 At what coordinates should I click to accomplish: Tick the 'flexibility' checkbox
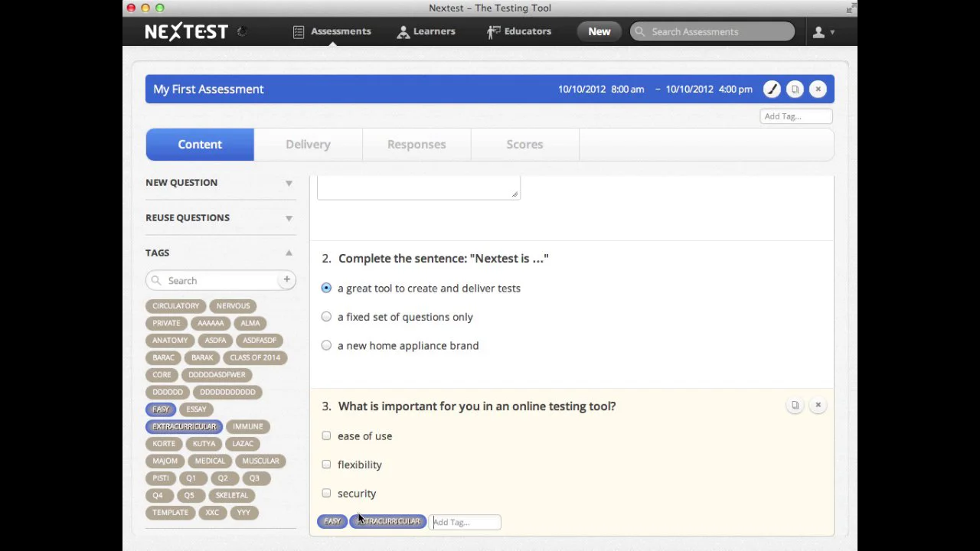click(326, 465)
